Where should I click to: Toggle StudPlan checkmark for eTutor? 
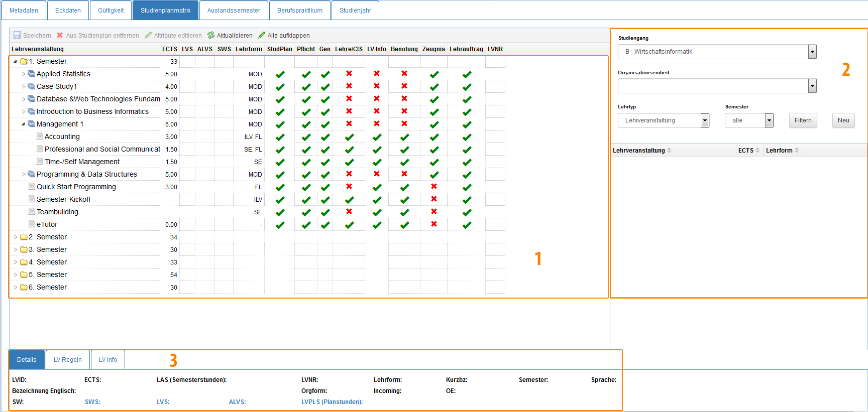280,224
